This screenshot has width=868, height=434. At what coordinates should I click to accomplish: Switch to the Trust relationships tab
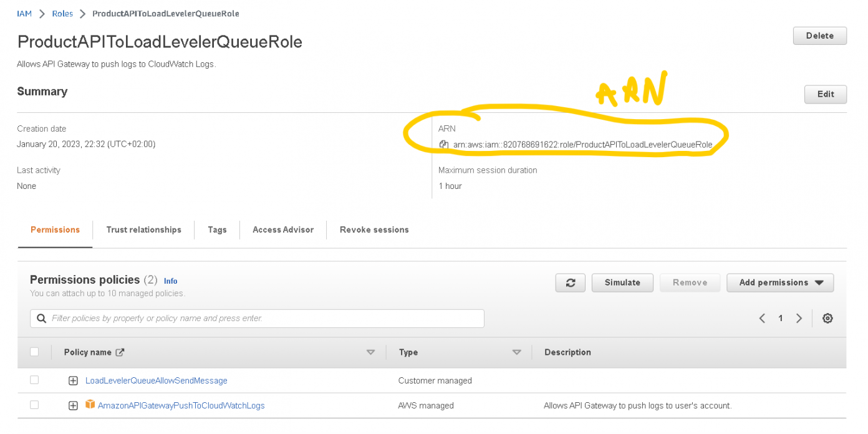point(143,229)
